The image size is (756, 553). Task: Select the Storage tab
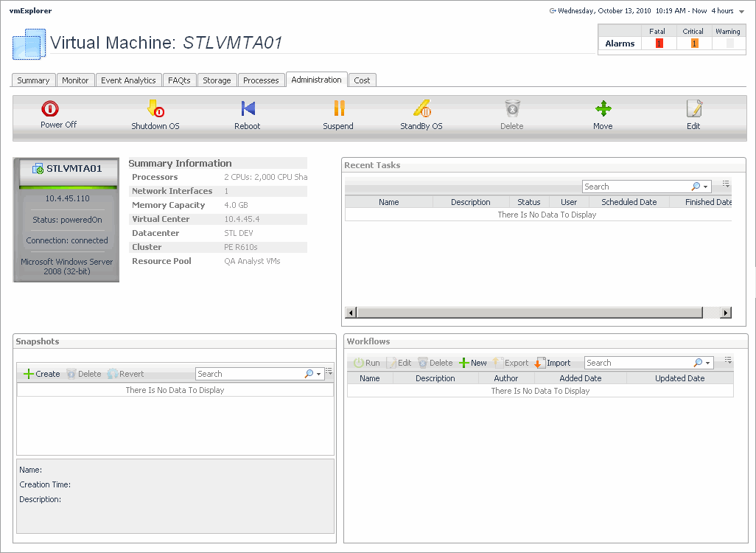217,80
